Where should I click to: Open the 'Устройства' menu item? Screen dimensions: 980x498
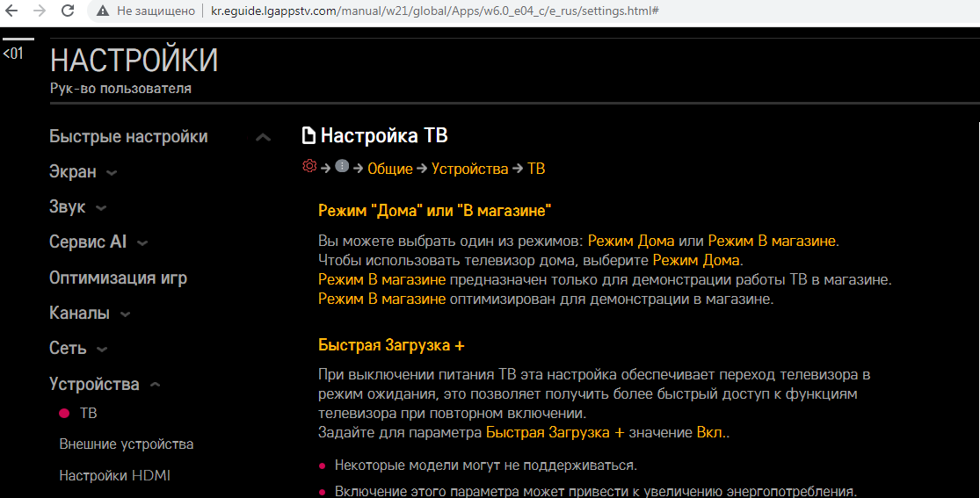coord(94,384)
